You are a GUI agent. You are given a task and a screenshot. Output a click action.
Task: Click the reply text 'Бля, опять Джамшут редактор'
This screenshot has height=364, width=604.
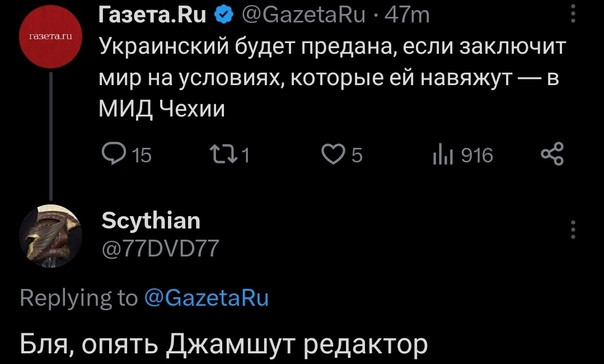(224, 344)
